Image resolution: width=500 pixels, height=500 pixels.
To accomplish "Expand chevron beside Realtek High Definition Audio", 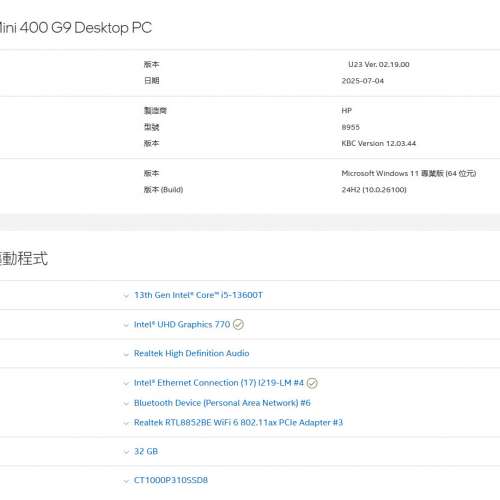I will tap(126, 354).
